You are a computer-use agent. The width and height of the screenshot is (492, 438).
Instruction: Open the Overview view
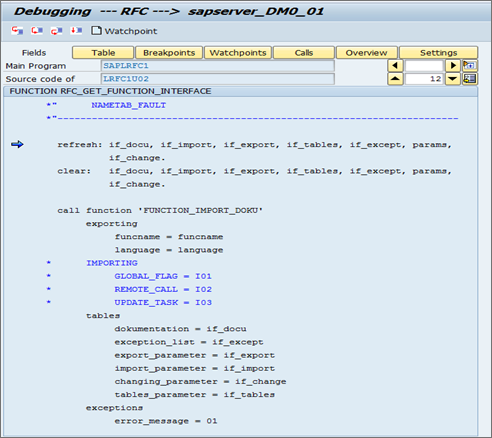366,53
